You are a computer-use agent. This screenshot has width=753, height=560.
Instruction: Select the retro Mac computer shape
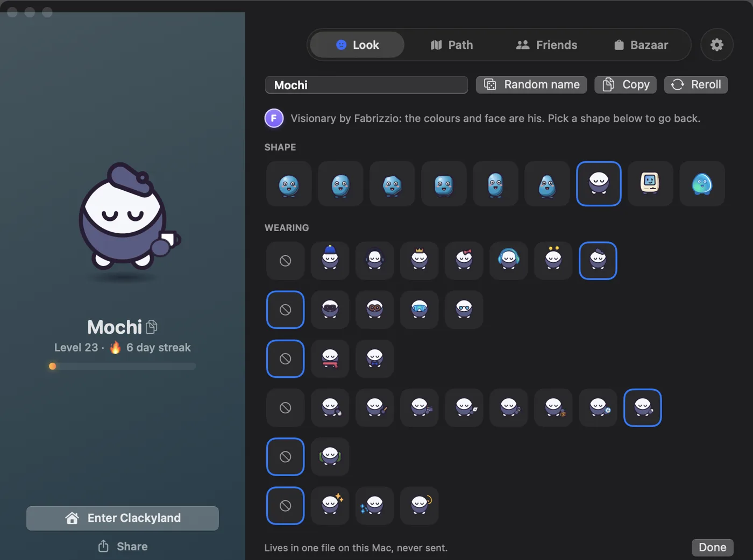650,184
